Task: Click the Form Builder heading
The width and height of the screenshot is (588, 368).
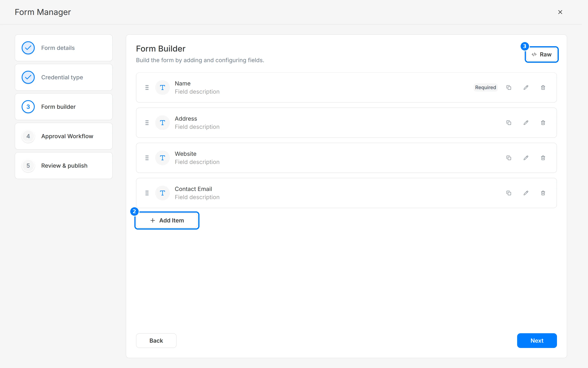Action: point(161,49)
